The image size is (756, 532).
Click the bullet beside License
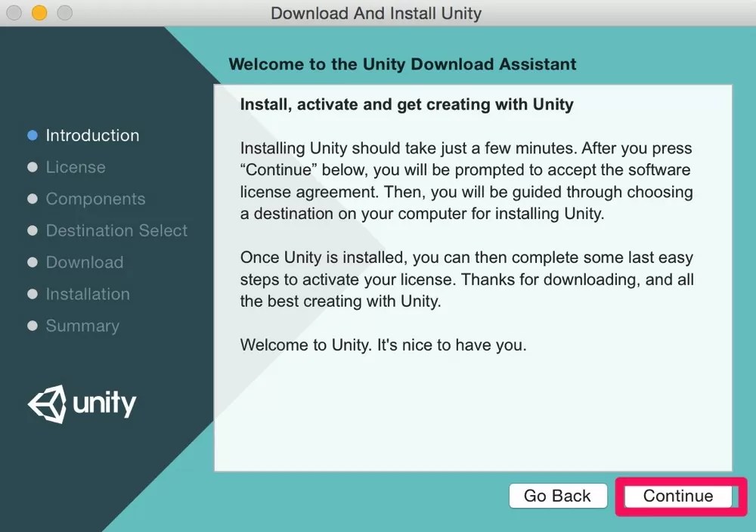[33, 167]
